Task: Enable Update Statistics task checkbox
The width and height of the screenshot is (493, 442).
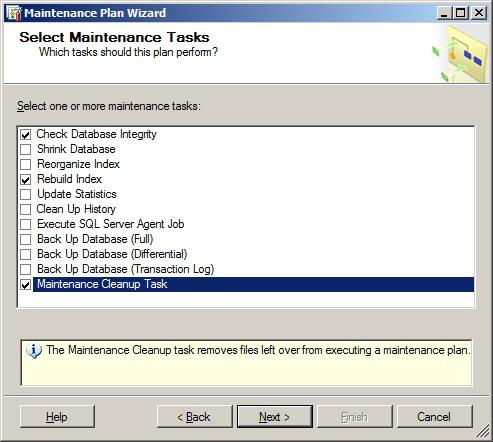Action: coord(26,194)
